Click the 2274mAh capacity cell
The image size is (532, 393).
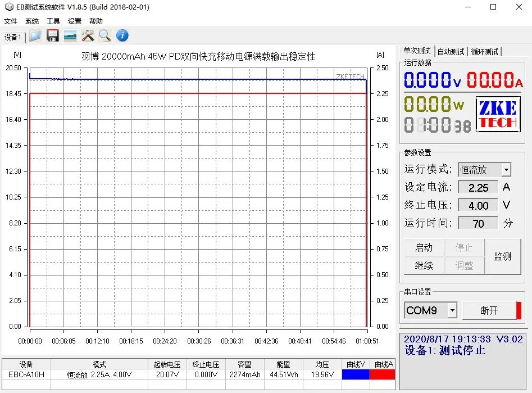[245, 374]
